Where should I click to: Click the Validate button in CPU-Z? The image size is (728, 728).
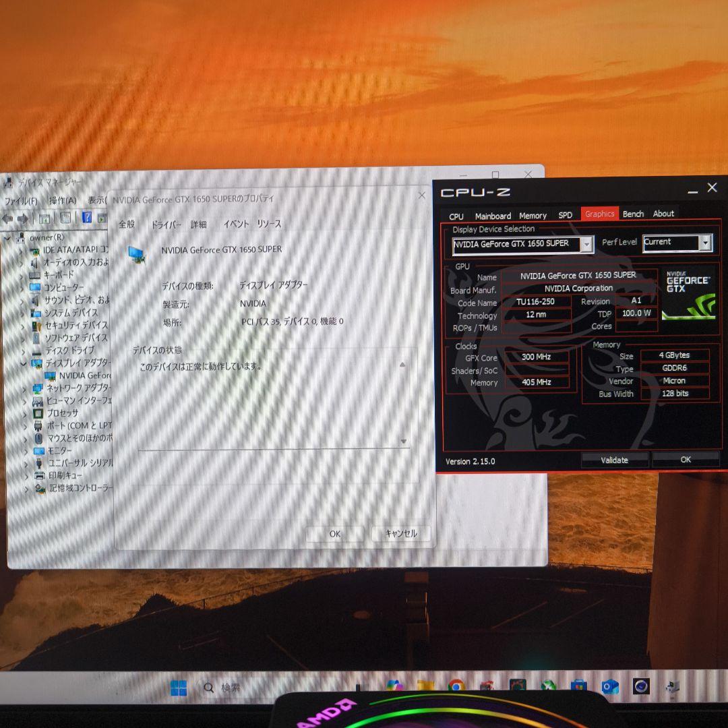[613, 460]
